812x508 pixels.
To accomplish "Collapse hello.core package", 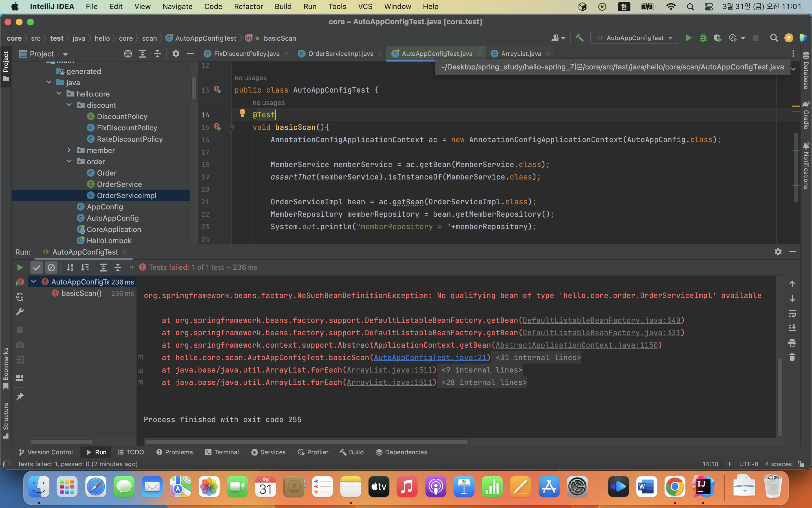I will click(x=59, y=94).
